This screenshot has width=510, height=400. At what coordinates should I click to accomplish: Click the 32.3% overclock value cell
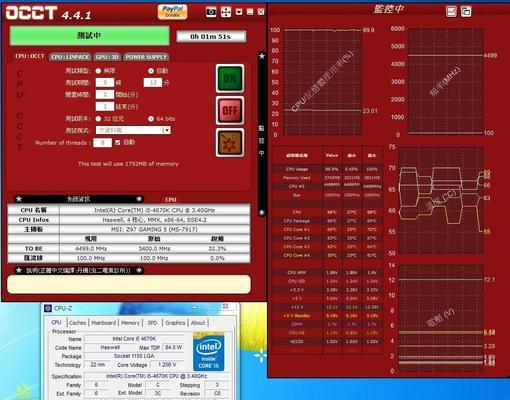[x=217, y=249]
